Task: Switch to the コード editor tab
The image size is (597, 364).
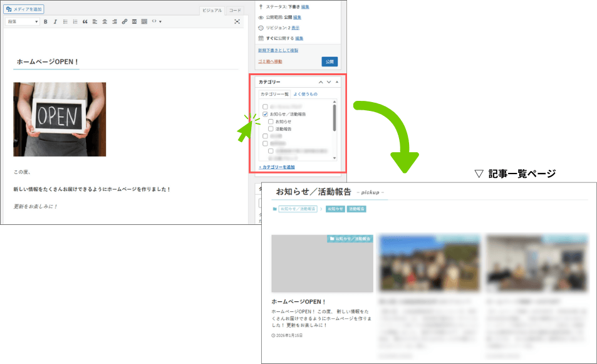Action: (234, 11)
